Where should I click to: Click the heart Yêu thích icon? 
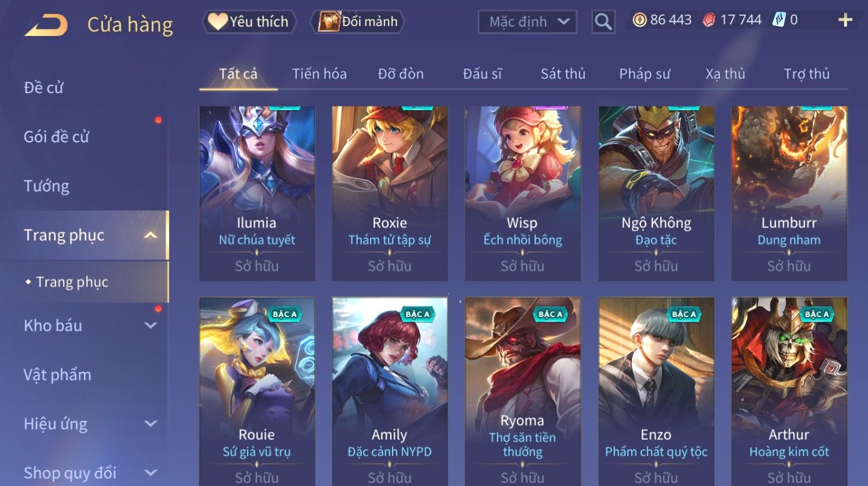click(x=217, y=21)
